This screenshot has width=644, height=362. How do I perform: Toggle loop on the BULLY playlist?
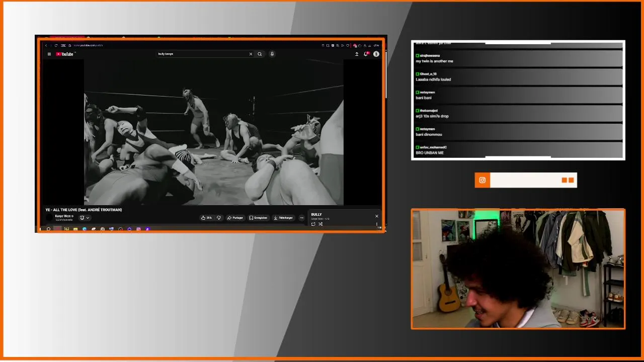click(313, 224)
